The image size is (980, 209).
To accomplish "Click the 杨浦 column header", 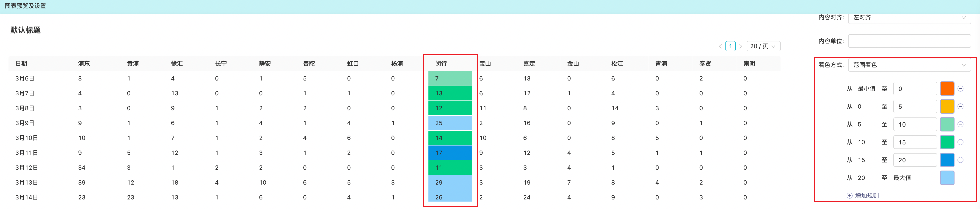I will click(x=397, y=64).
